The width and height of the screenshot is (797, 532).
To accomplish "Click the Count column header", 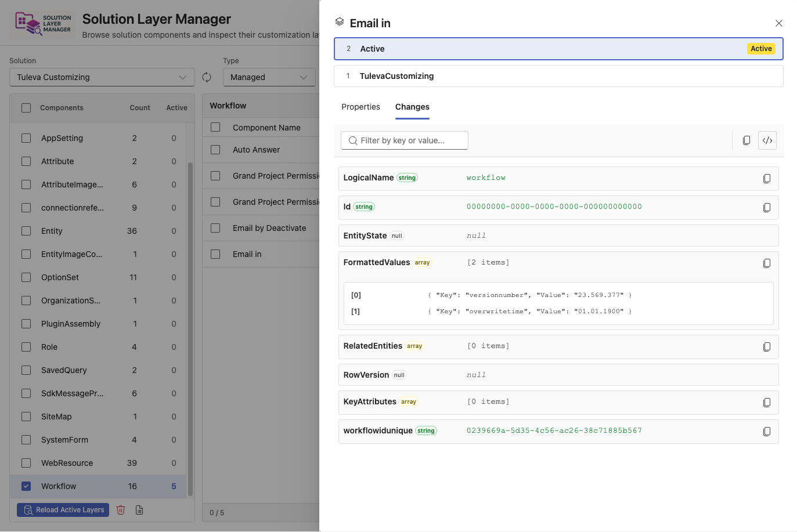I will point(140,108).
